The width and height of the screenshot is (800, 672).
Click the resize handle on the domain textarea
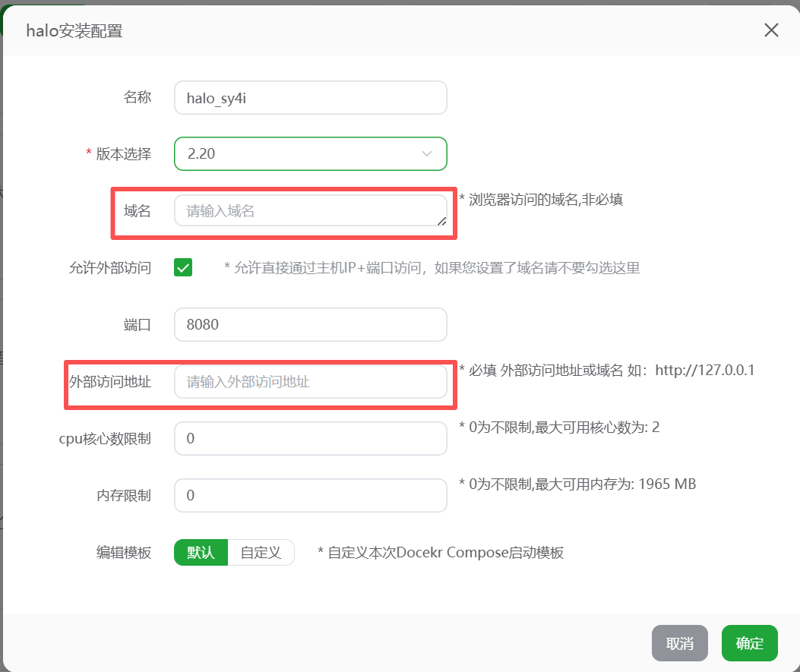pos(442,222)
